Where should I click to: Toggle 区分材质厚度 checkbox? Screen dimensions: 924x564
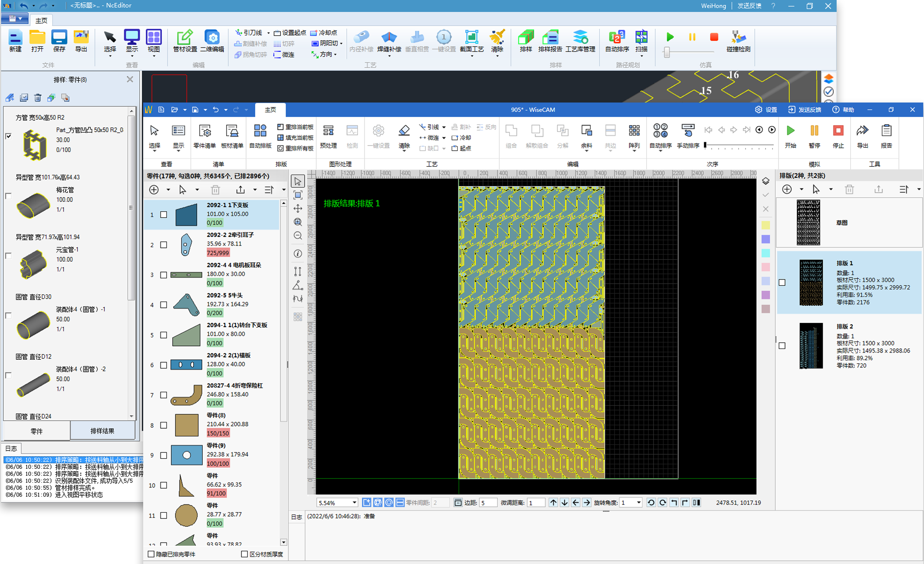(244, 554)
